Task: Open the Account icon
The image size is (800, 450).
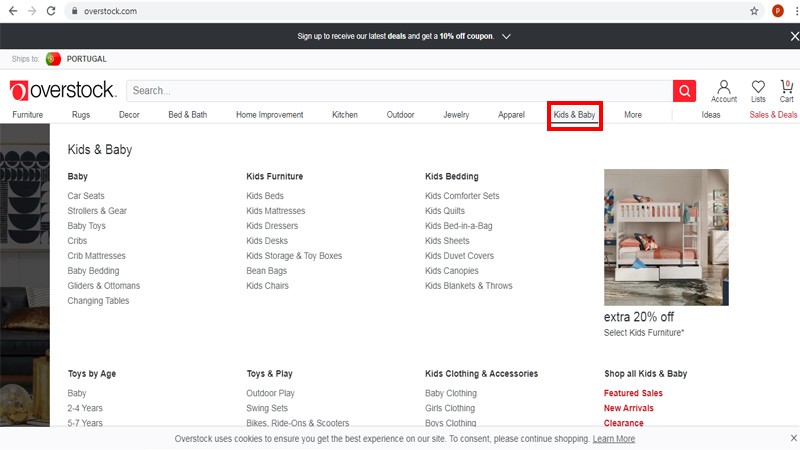Action: tap(724, 90)
